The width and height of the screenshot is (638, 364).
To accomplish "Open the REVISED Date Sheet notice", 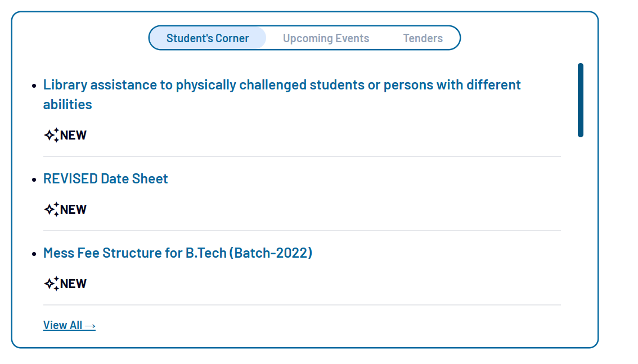I will (x=105, y=178).
